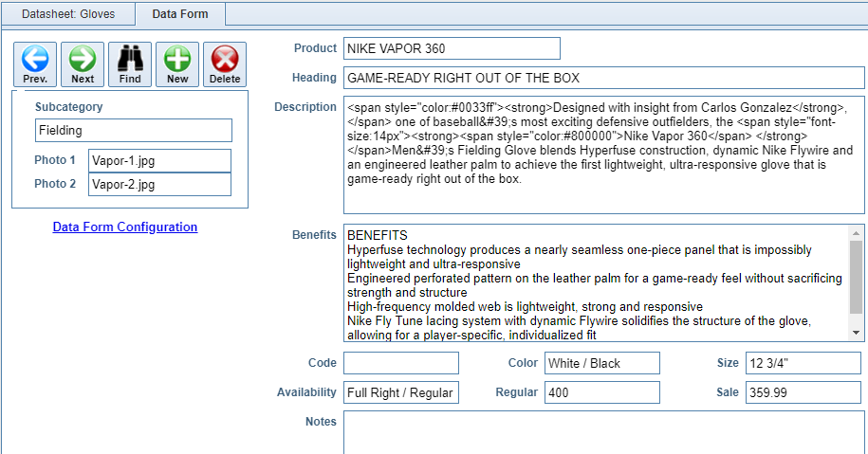
Task: Delete the current record
Action: point(225,64)
